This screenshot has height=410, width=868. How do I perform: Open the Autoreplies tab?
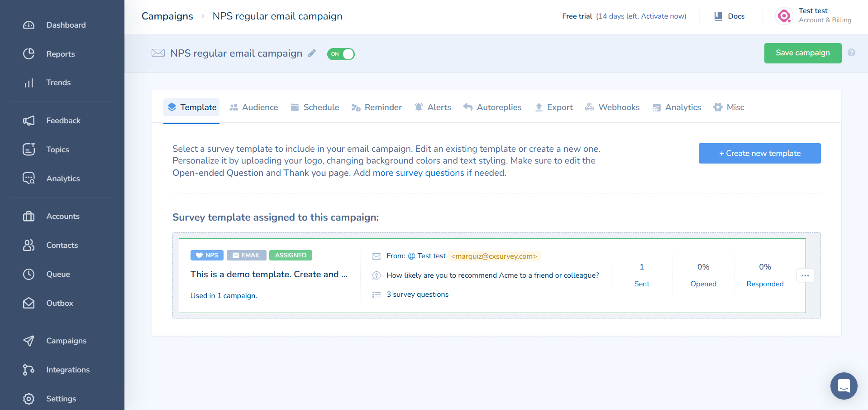pos(492,107)
